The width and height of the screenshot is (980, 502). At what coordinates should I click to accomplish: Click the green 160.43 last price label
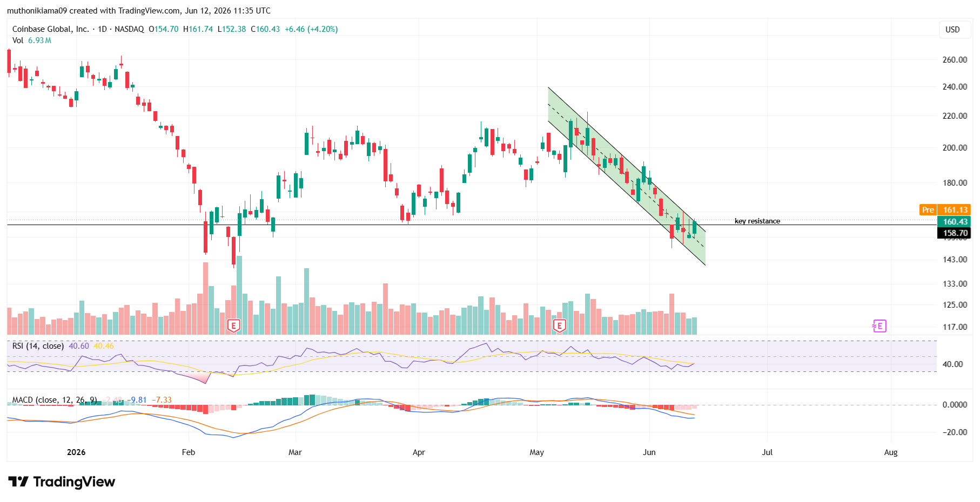click(955, 221)
